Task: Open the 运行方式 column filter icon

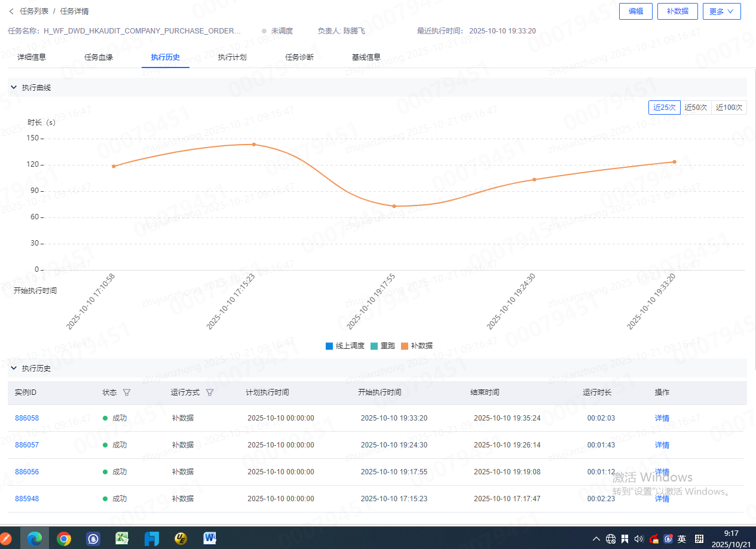Action: click(x=209, y=392)
